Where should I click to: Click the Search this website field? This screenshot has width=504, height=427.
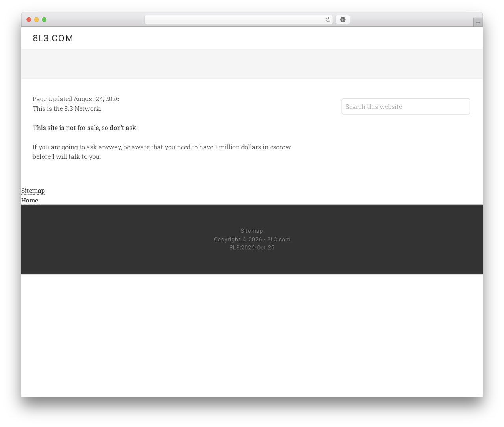pos(406,106)
